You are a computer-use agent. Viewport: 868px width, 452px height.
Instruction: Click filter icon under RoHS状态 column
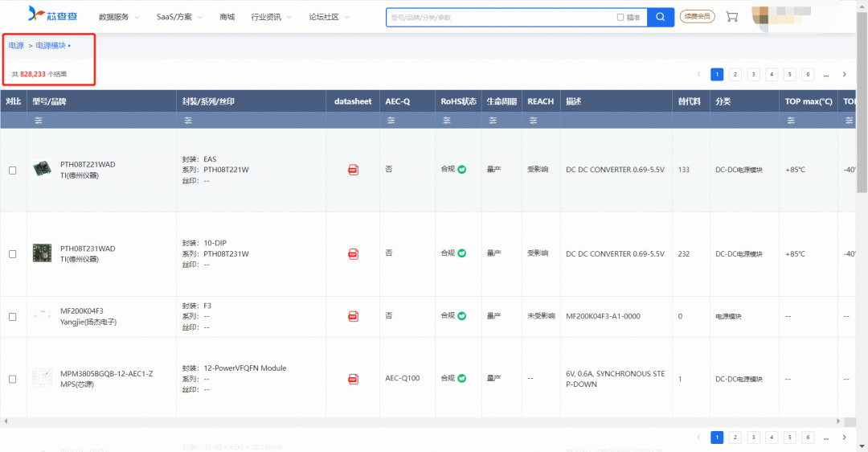click(x=447, y=120)
